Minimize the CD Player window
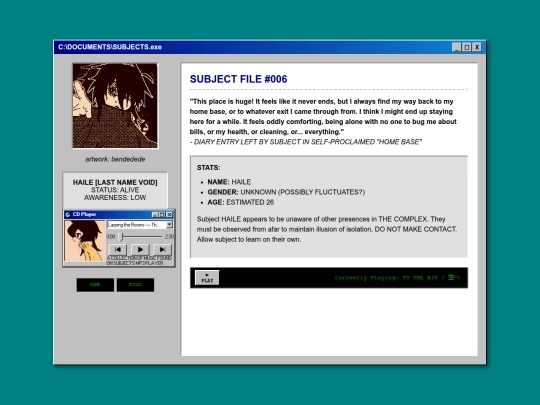 pyautogui.click(x=155, y=215)
